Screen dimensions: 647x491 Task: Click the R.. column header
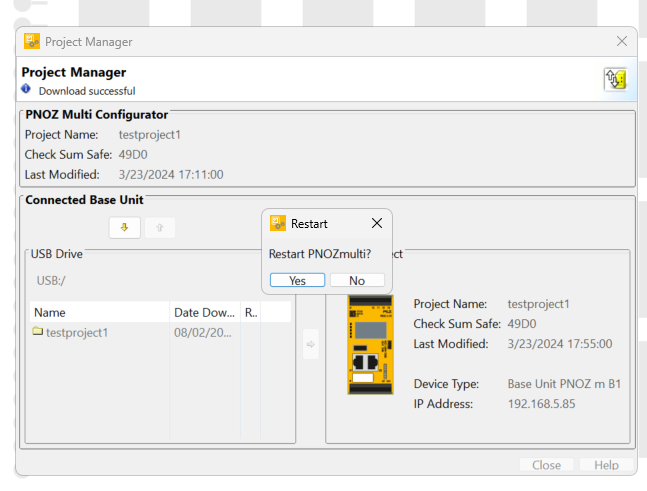[250, 312]
